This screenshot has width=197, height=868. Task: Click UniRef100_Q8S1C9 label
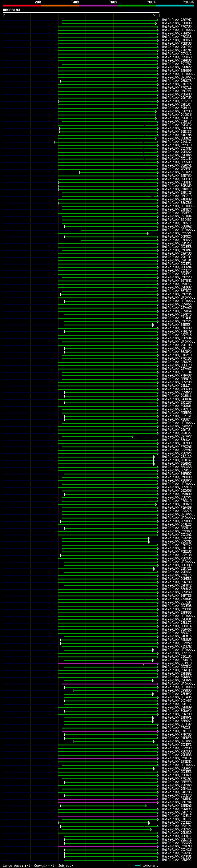point(177,457)
